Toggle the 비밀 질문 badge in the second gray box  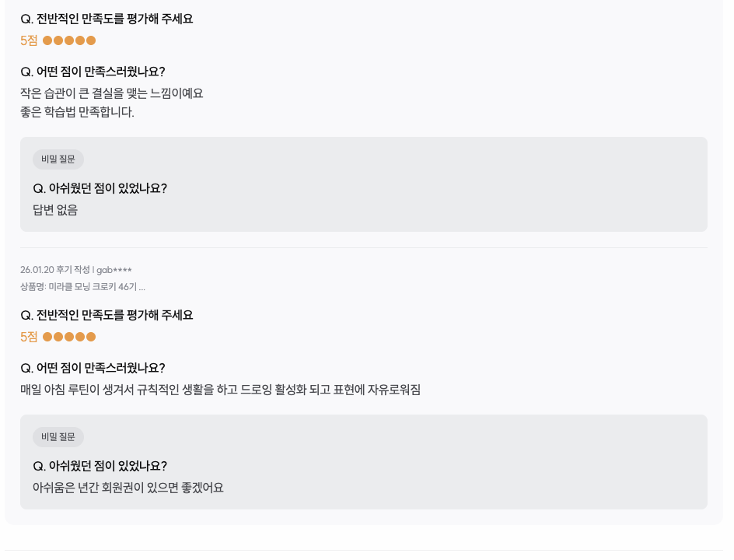point(58,436)
